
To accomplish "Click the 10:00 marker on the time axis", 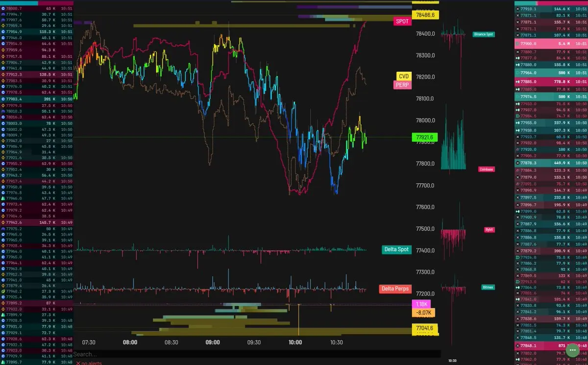I will pyautogui.click(x=295, y=342).
